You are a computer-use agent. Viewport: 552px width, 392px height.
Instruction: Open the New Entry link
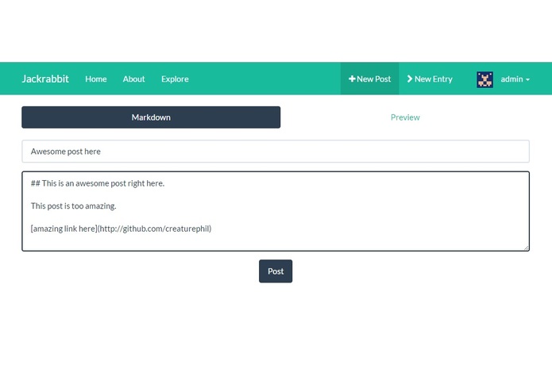pyautogui.click(x=430, y=79)
